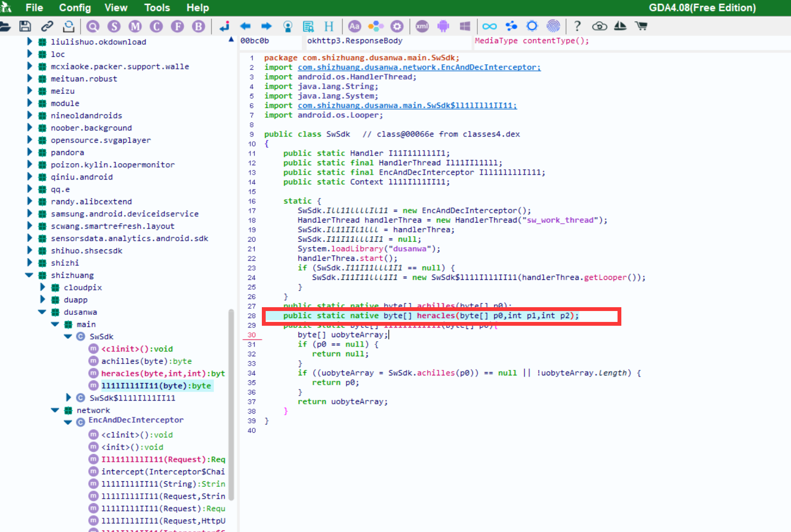Collapse the EncAndDecInterceptor class node
The width and height of the screenshot is (791, 532).
(68, 422)
